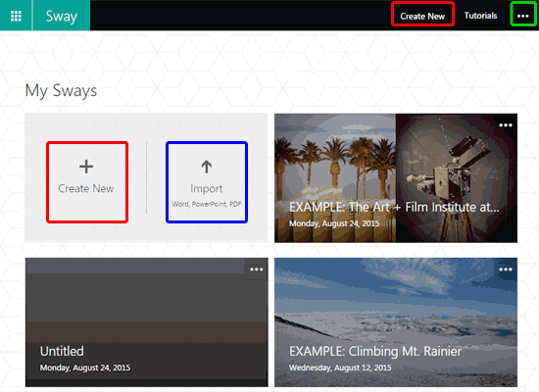Click the Word, PowerPoint, PDF import caption
Screen dimensions: 539x392
[207, 204]
